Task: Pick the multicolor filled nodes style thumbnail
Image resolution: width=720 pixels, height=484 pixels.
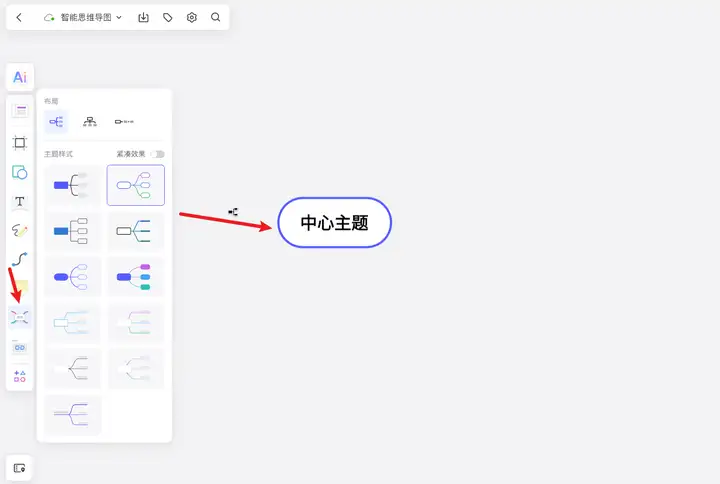Action: tap(135, 277)
